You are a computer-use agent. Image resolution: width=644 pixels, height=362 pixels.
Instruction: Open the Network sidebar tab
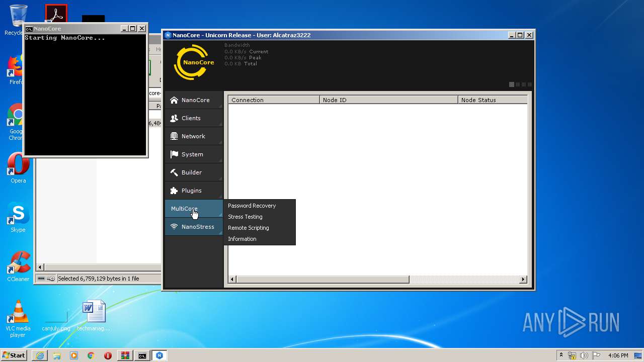[194, 136]
